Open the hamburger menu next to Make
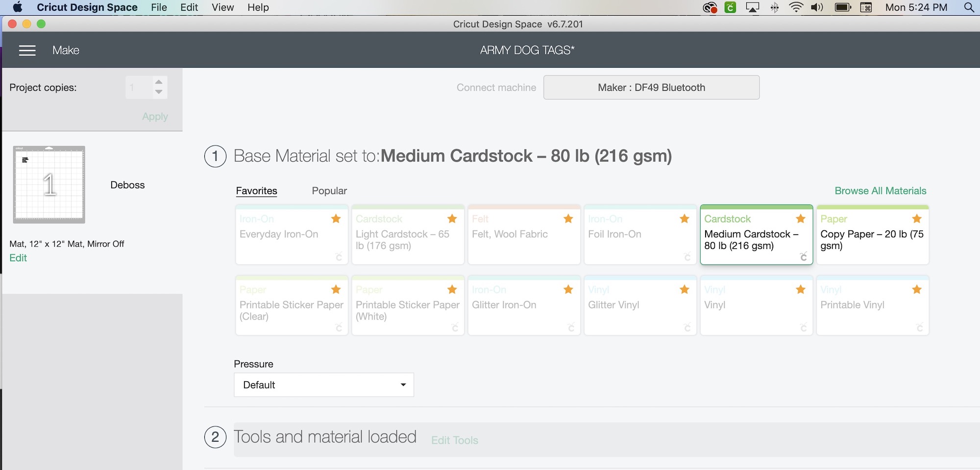This screenshot has width=980, height=470. tap(27, 50)
